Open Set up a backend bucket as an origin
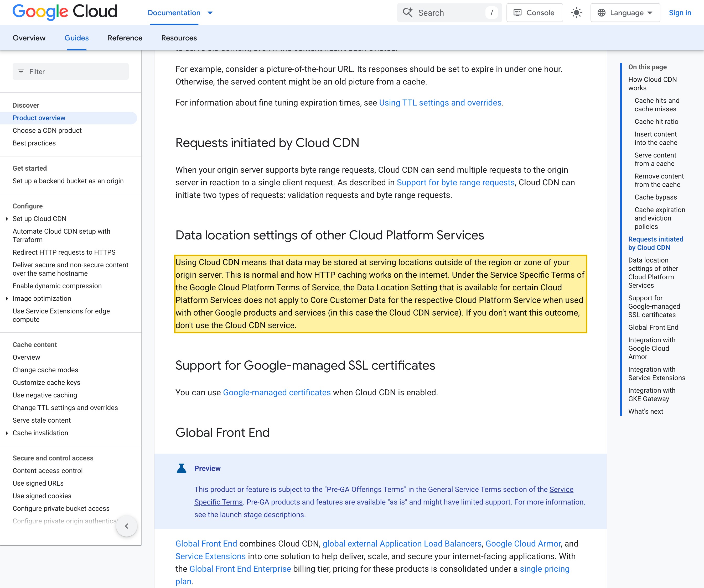The height and width of the screenshot is (588, 704). pos(68,181)
